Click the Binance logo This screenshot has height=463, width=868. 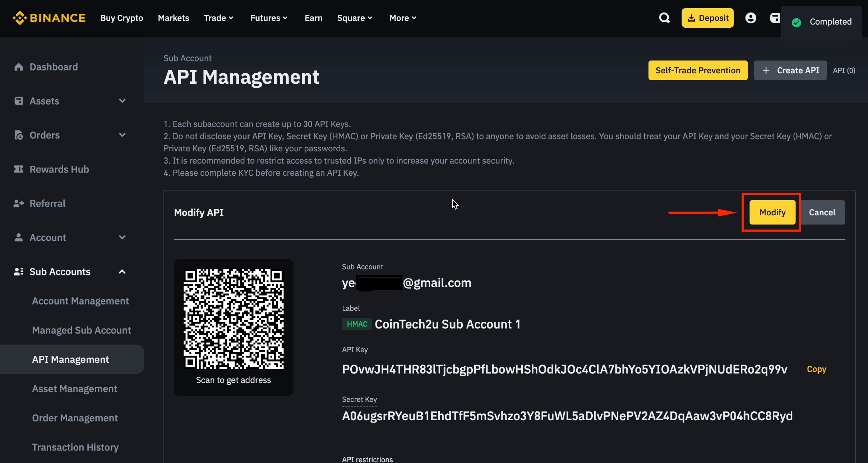(49, 18)
